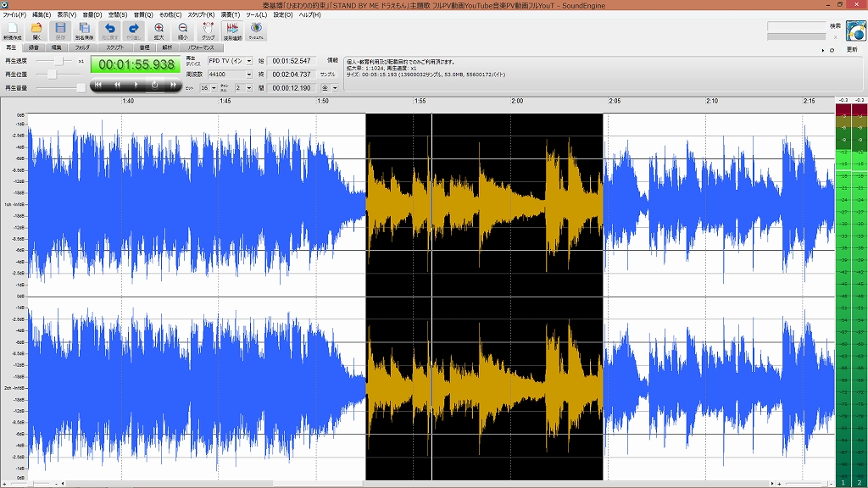The image size is (868, 488).
Task: Click the rewind button
Action: point(117,85)
